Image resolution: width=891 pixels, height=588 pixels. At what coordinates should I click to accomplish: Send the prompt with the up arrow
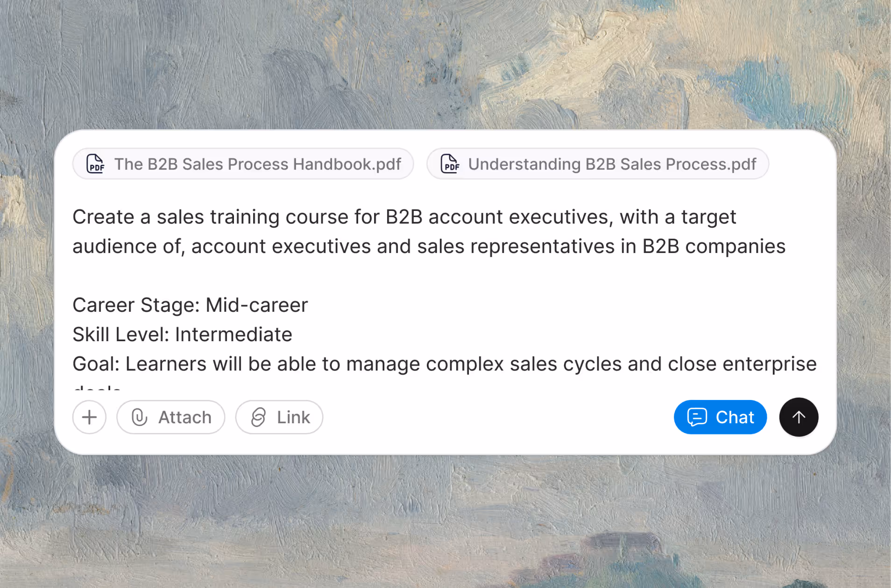[799, 417]
